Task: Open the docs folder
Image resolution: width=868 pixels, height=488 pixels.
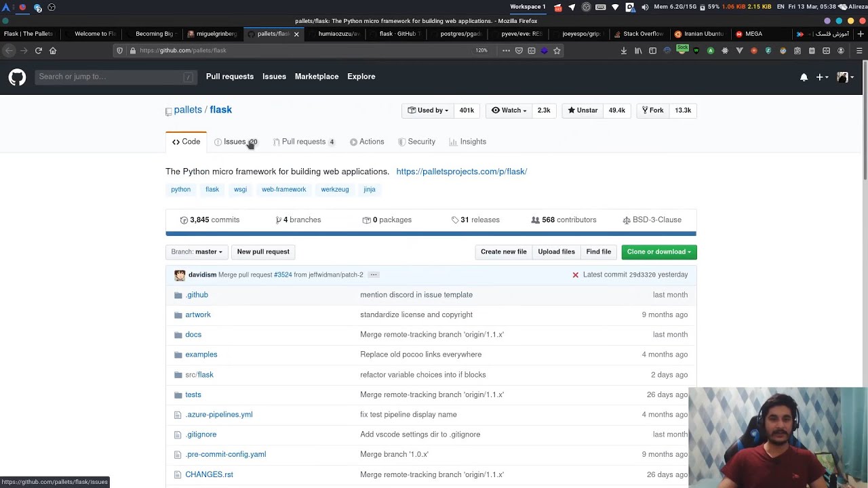Action: pos(193,335)
